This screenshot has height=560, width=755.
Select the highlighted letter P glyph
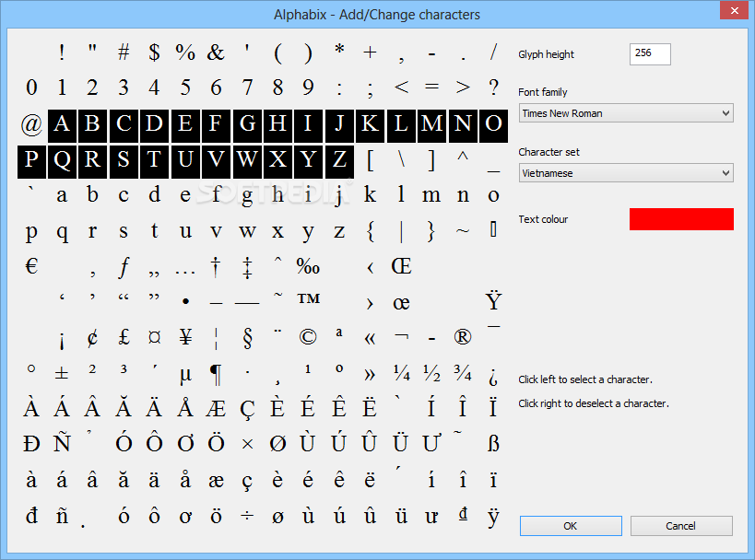pyautogui.click(x=31, y=161)
